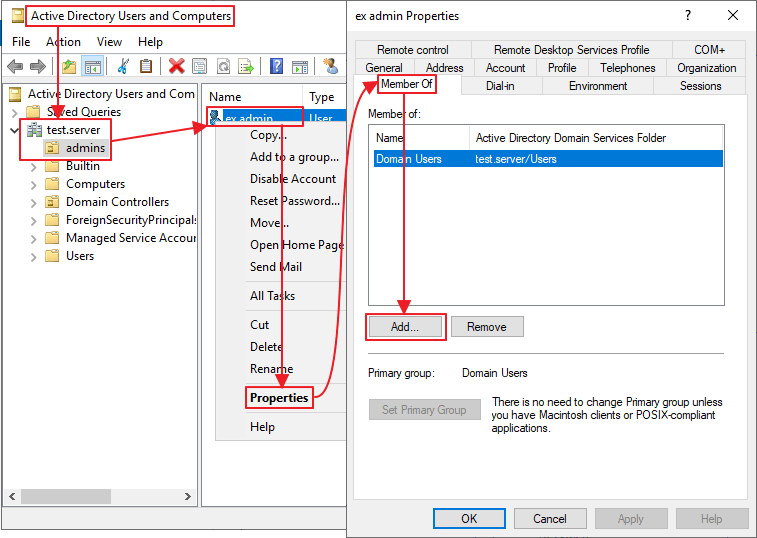Open the Environment tab

click(598, 86)
